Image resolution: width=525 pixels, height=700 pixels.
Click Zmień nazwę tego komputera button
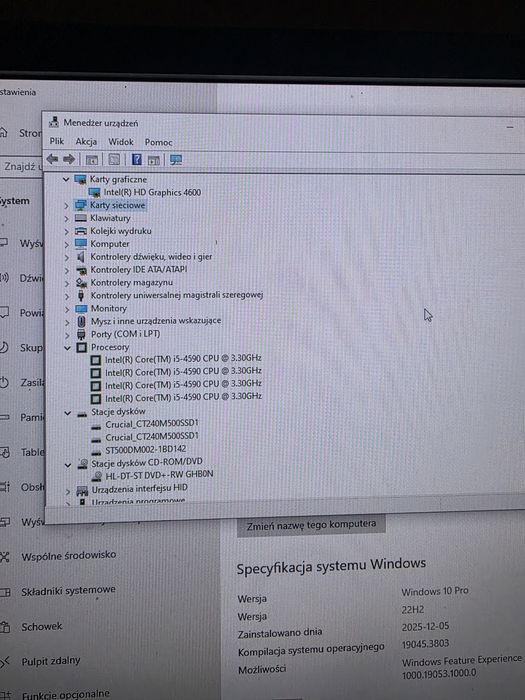pyautogui.click(x=311, y=525)
